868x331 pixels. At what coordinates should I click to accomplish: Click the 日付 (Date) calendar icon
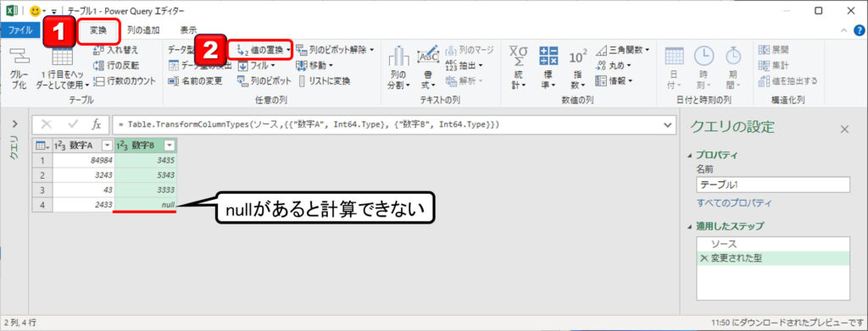[x=674, y=56]
